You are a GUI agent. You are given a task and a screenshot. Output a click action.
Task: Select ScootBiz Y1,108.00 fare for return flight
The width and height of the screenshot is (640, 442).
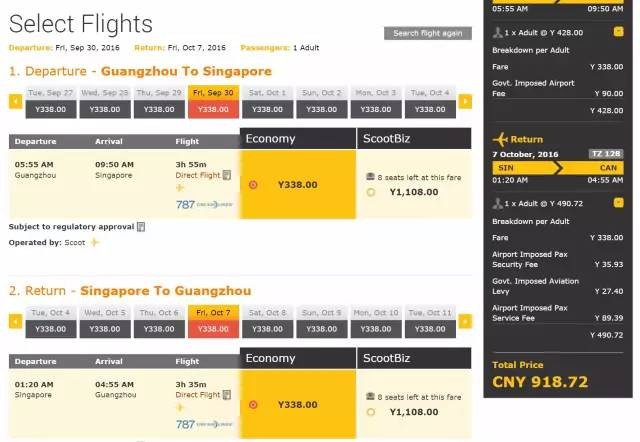pos(371,412)
